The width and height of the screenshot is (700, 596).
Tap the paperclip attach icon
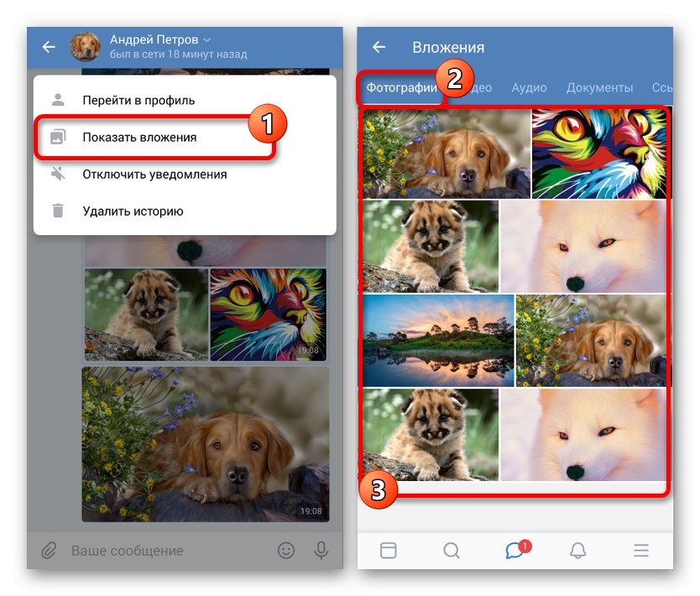pos(49,551)
